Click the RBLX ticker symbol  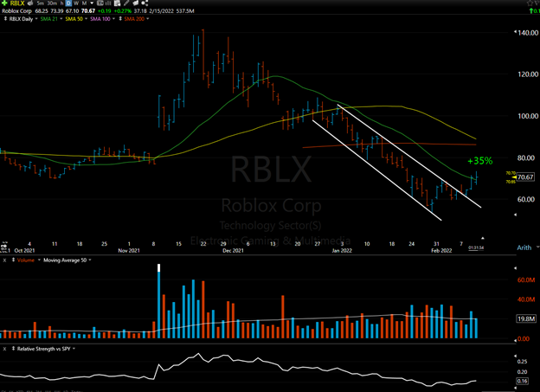click(17, 3)
